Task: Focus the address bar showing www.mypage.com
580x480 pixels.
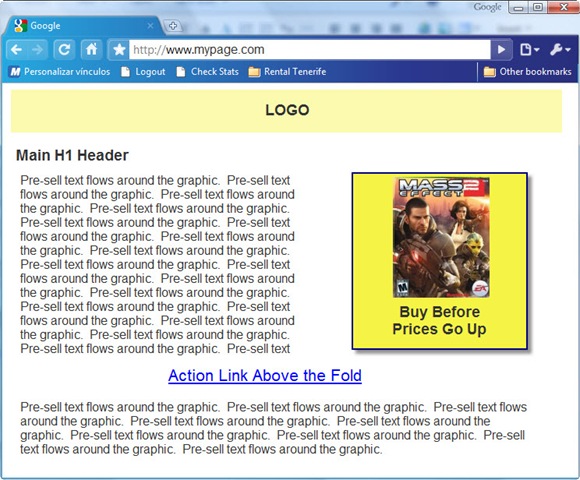Action: (310, 50)
